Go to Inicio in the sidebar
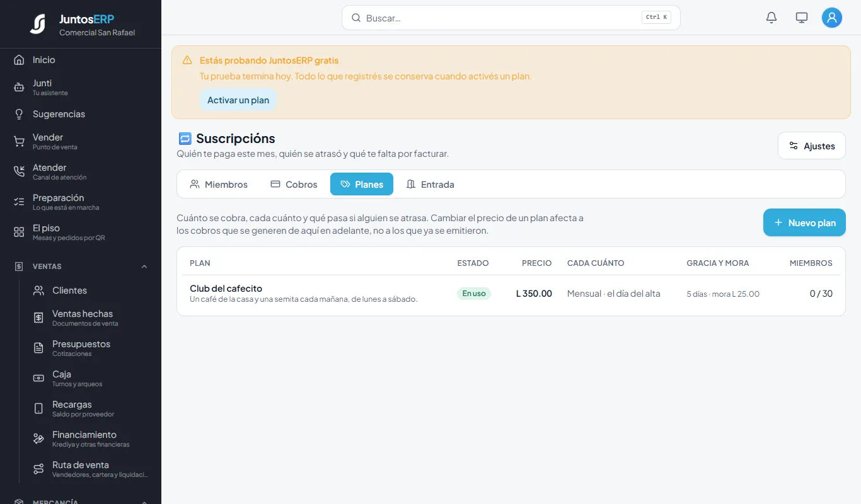 click(x=81, y=60)
